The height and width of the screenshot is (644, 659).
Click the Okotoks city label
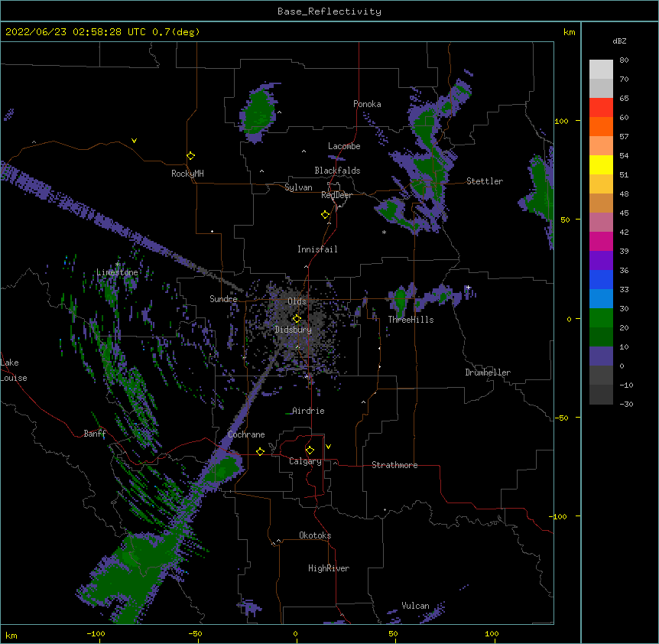coord(315,535)
